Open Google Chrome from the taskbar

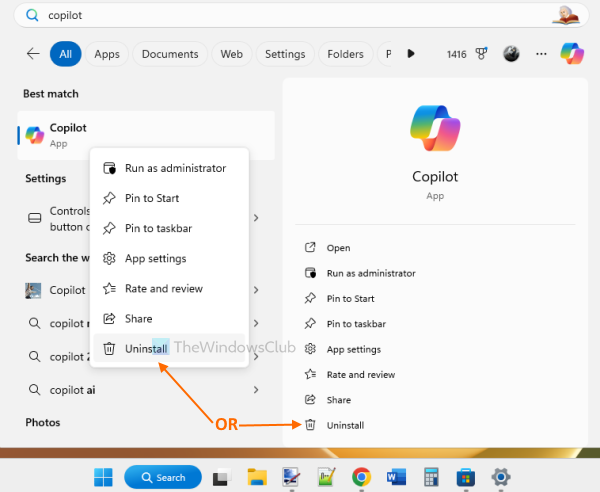coord(361,477)
